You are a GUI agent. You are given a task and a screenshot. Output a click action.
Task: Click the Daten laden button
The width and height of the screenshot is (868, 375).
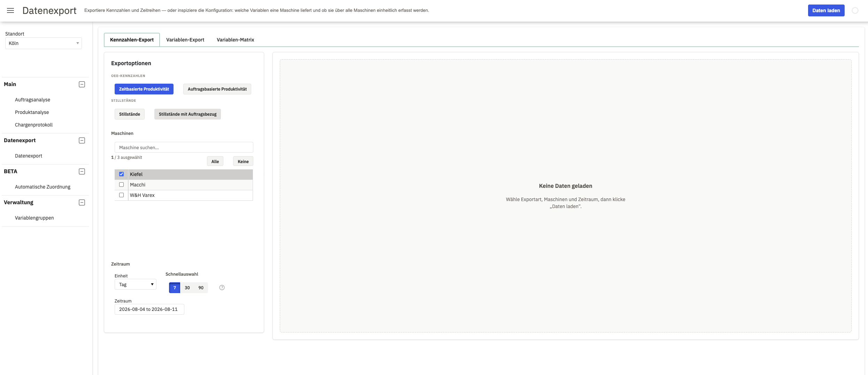826,10
